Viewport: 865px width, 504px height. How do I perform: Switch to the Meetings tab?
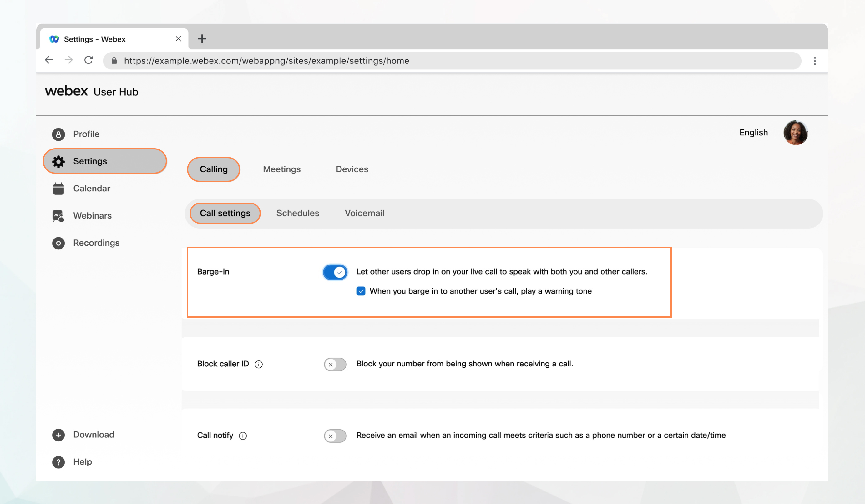tap(281, 169)
